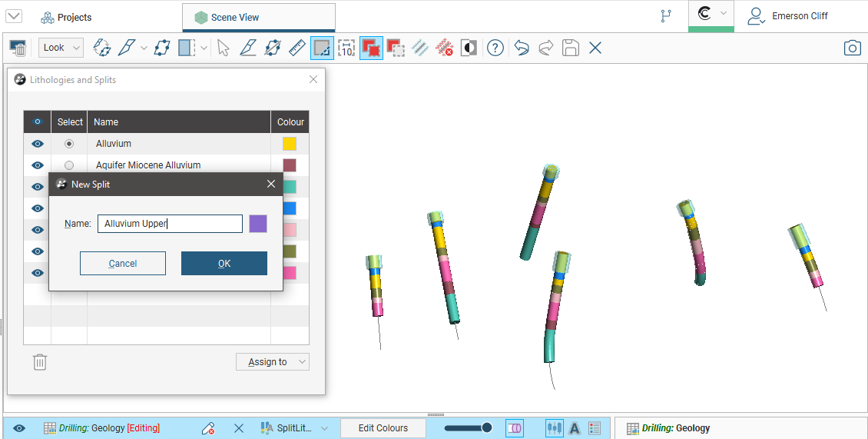Hide the Alluvium lithology with eye icon

pyautogui.click(x=37, y=144)
